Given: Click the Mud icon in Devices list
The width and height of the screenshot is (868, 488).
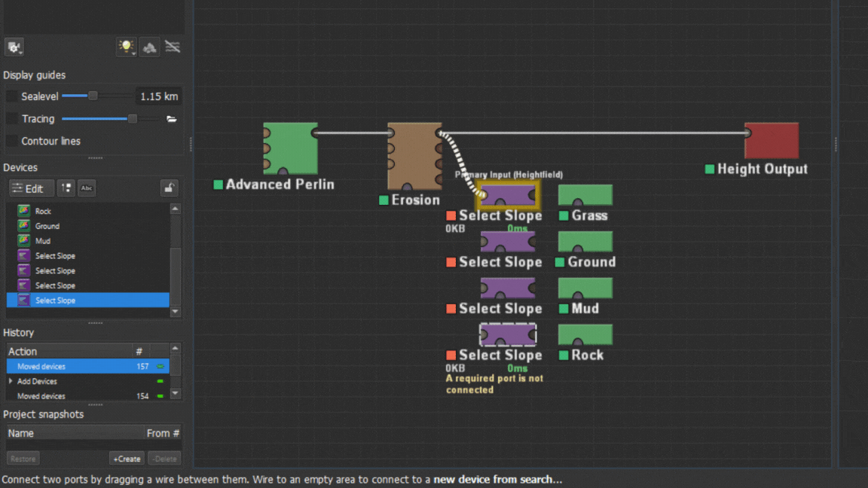Looking at the screenshot, I should pyautogui.click(x=23, y=241).
